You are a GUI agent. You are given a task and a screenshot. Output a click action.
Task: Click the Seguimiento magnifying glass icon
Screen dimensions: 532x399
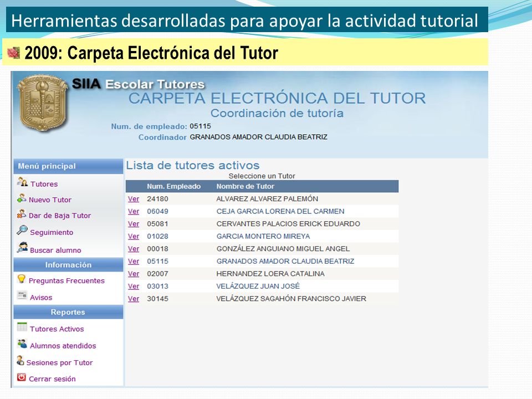22,230
